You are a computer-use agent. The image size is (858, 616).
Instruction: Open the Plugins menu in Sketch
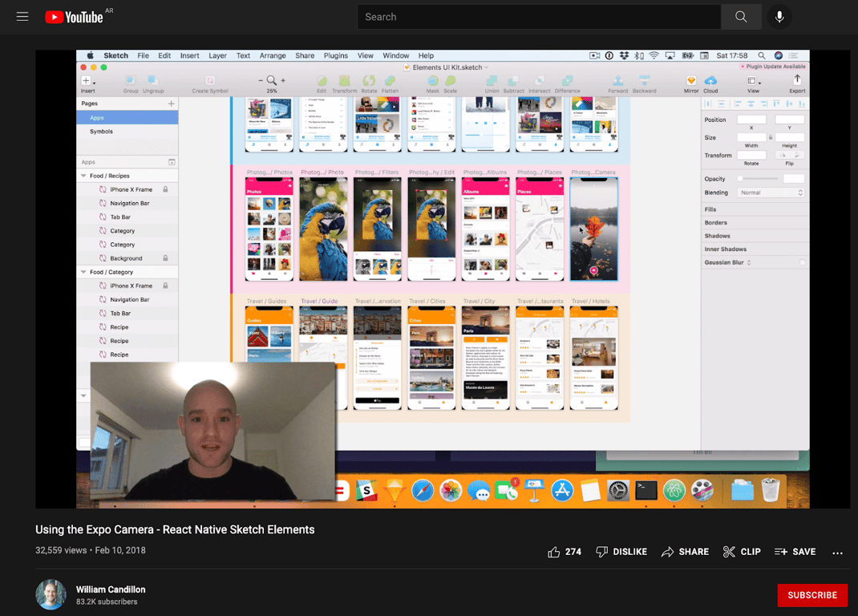click(x=335, y=55)
